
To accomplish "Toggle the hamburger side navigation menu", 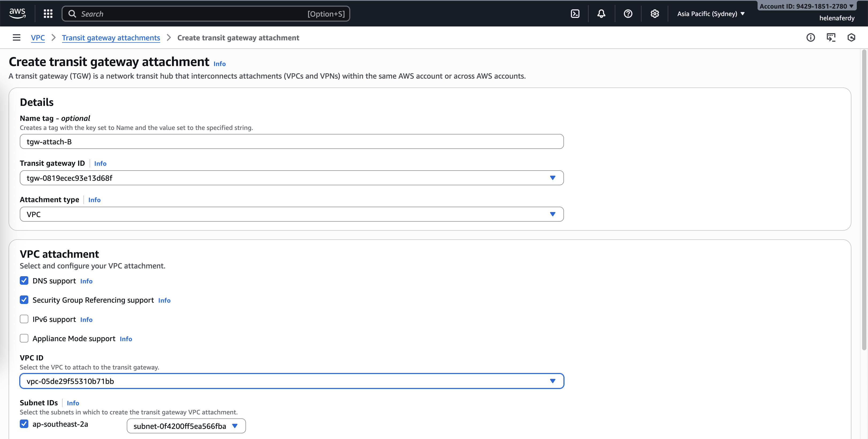I will coord(17,37).
